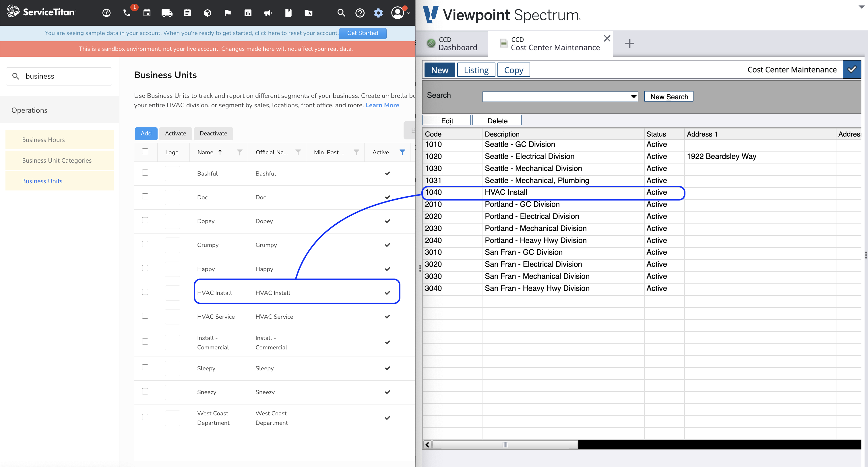Click the Deactivate button
Image resolution: width=868 pixels, height=467 pixels.
(213, 133)
